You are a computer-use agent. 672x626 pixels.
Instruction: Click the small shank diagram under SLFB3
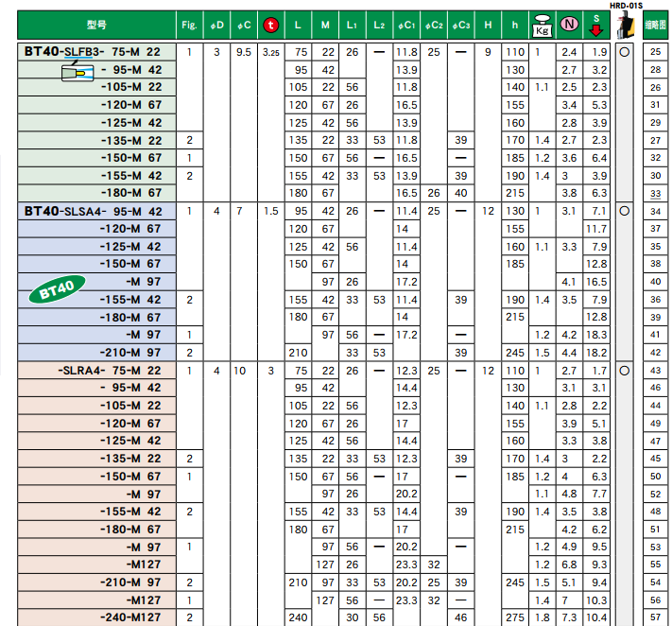point(78,73)
